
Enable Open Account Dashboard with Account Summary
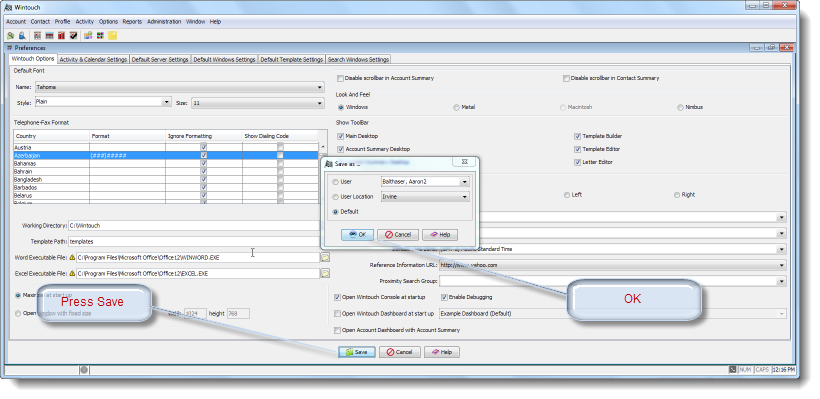pyautogui.click(x=337, y=330)
